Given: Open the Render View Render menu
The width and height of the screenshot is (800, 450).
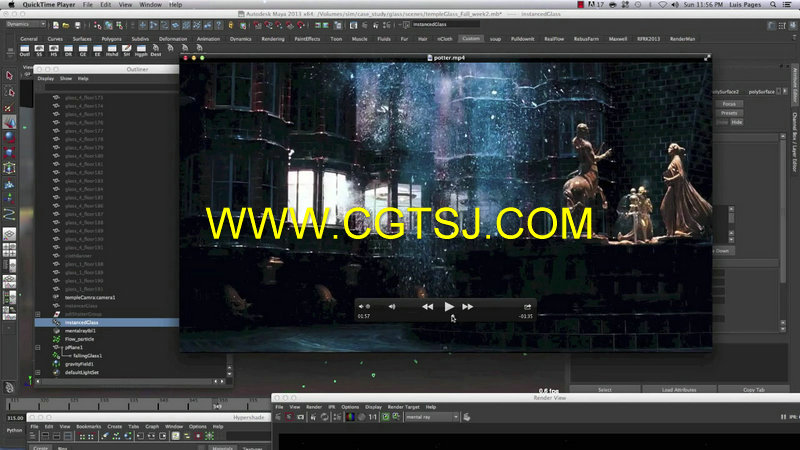Looking at the screenshot, I should coord(314,407).
